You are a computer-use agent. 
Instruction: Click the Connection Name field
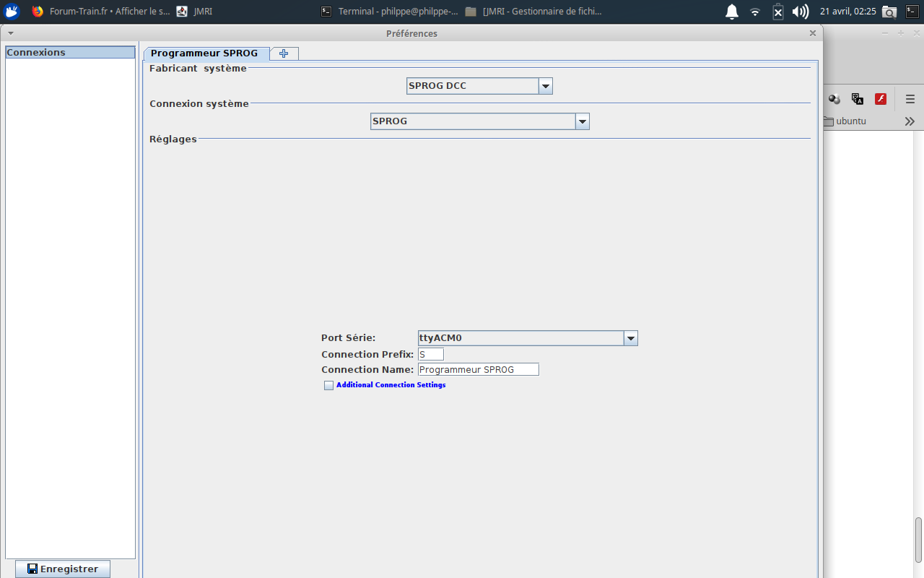click(479, 369)
